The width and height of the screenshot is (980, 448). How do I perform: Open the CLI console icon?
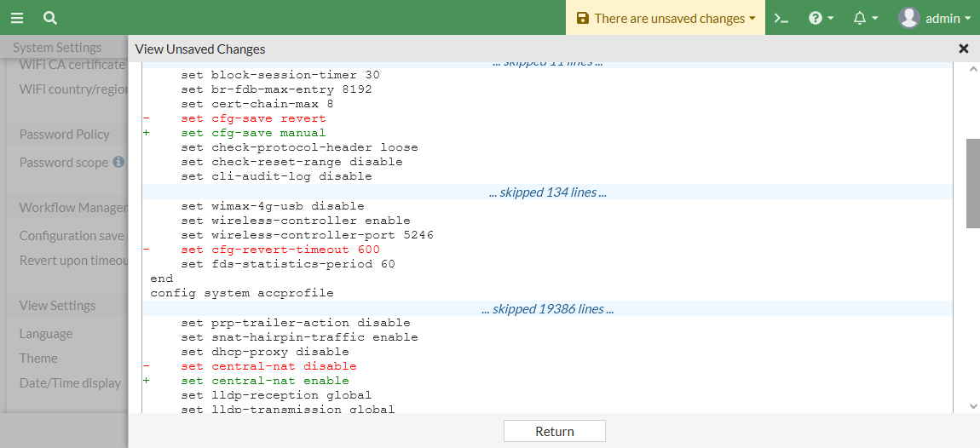pyautogui.click(x=781, y=18)
